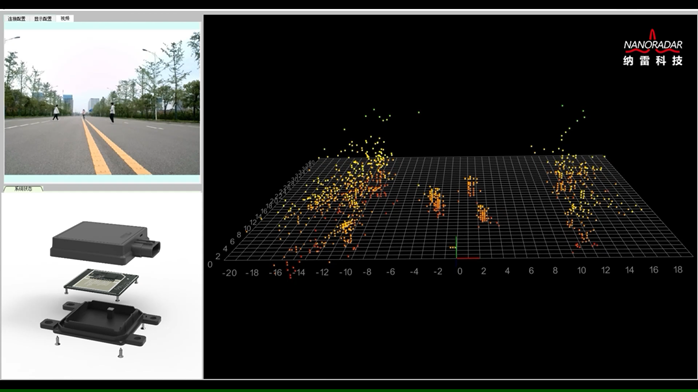Click the -20 label on the horizontal axis
Image resolution: width=698 pixels, height=392 pixels.
[229, 273]
